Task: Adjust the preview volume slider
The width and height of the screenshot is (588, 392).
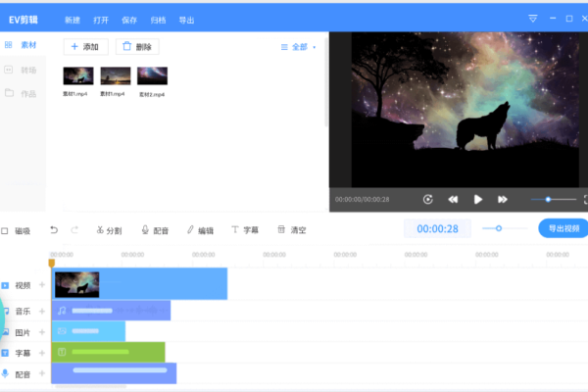Action: pyautogui.click(x=554, y=200)
